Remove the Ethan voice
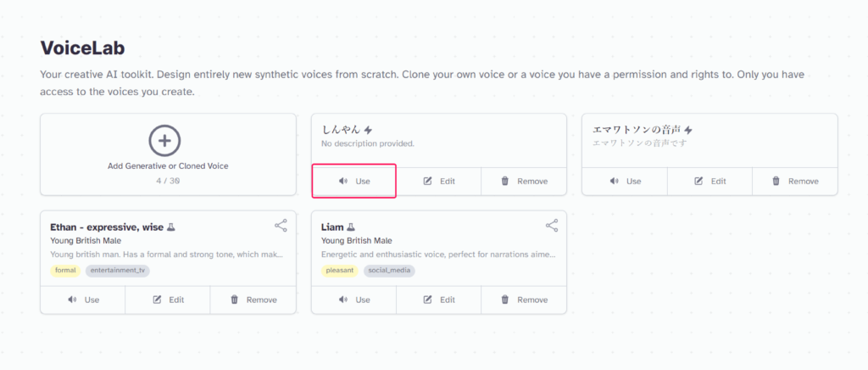Screen dimensions: 868x370 click(x=253, y=300)
